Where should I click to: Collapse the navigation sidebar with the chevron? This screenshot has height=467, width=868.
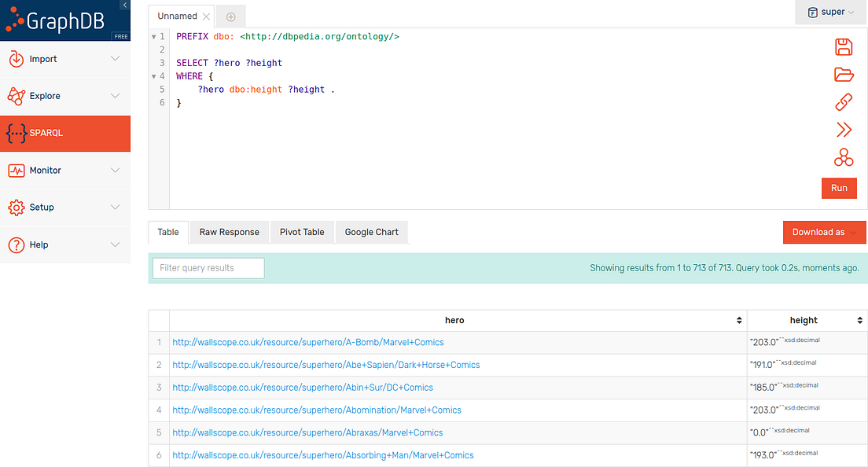pos(124,5)
